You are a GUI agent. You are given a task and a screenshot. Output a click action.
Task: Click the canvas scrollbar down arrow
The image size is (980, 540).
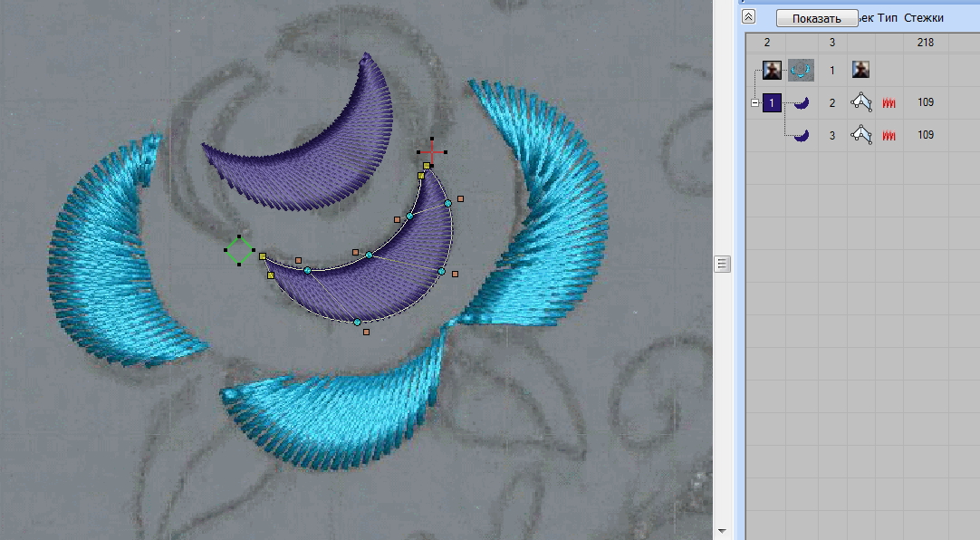[x=722, y=530]
